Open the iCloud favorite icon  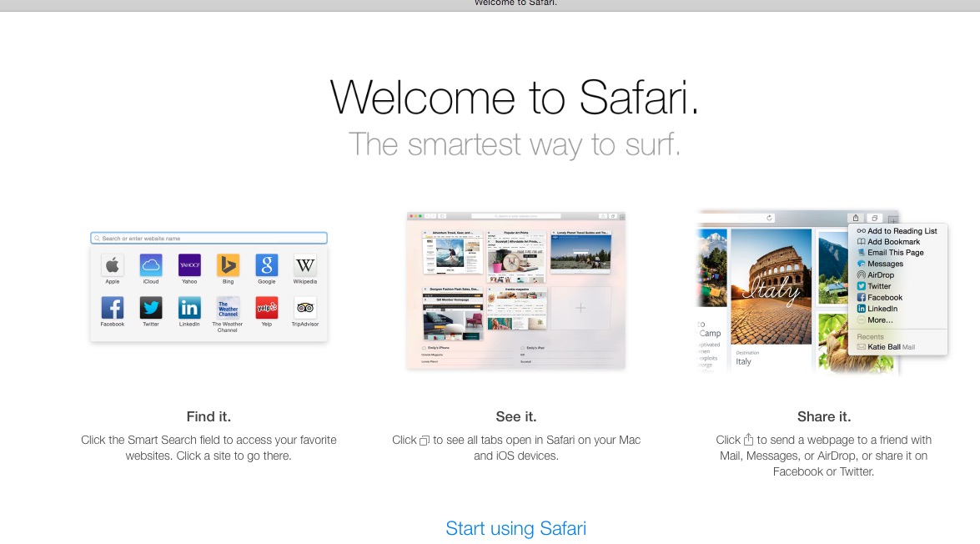click(x=151, y=265)
